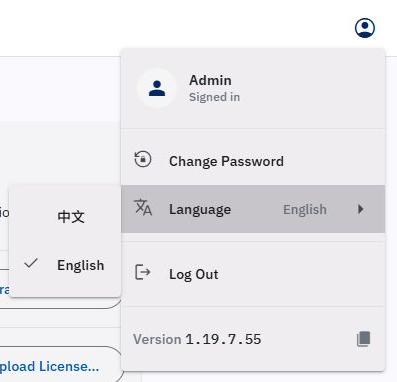Click version text 1.19.7.55
This screenshot has width=397, height=382.
point(223,339)
